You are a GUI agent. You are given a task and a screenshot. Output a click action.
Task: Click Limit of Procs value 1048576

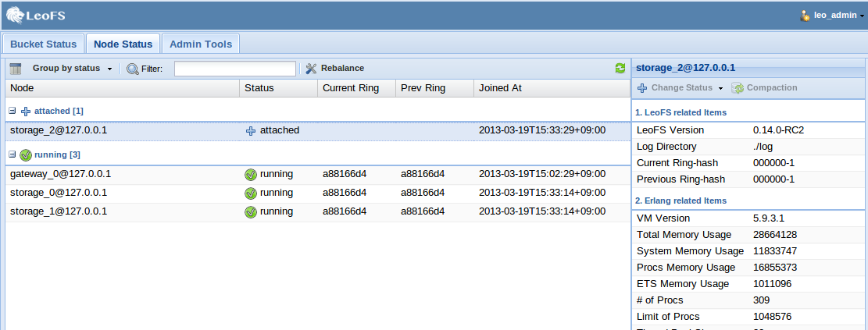(772, 317)
